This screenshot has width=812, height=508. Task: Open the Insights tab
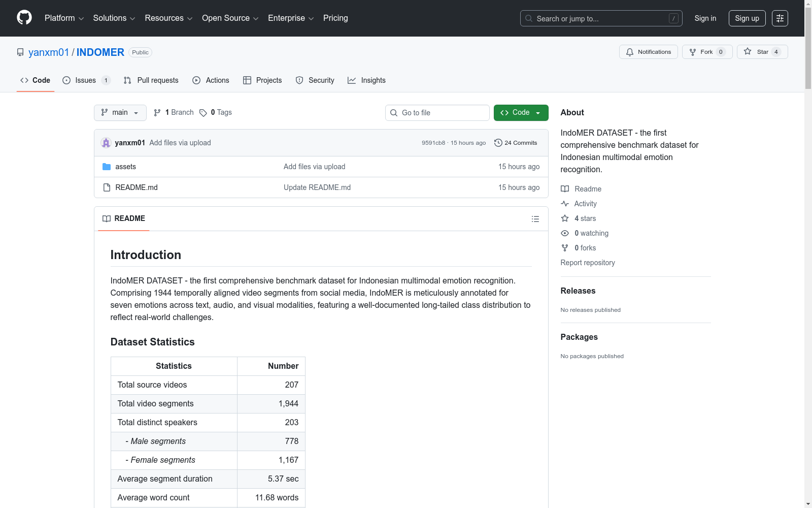(366, 80)
